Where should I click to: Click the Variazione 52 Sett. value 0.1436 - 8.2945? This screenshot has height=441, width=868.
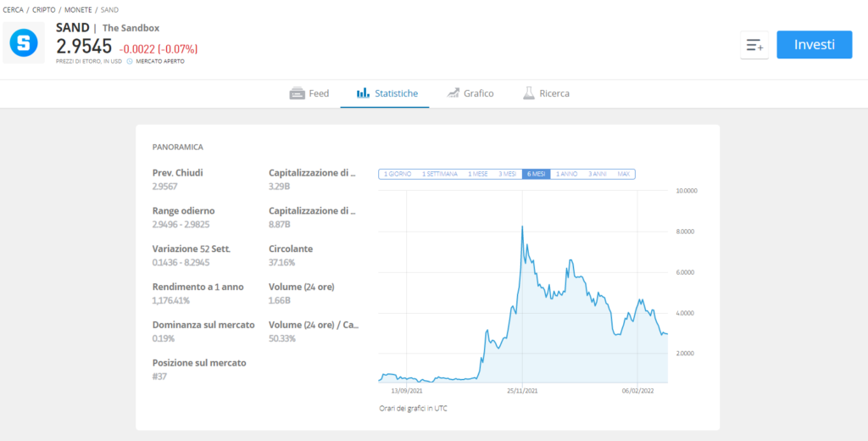click(x=181, y=262)
